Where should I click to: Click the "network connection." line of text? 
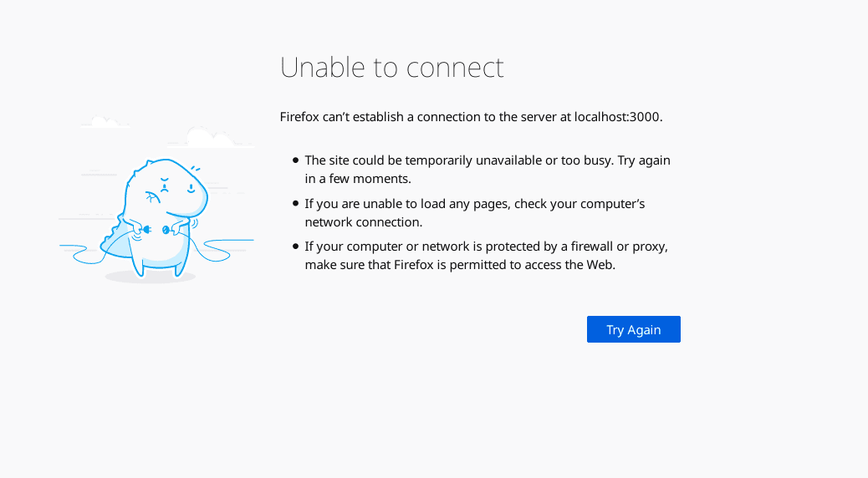pyautogui.click(x=364, y=221)
